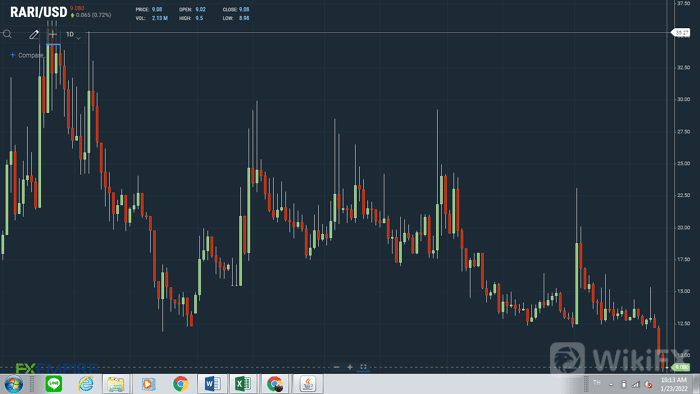Click the FX Empire logo
Image resolution: width=700 pixels, height=394 pixels.
[56, 368]
